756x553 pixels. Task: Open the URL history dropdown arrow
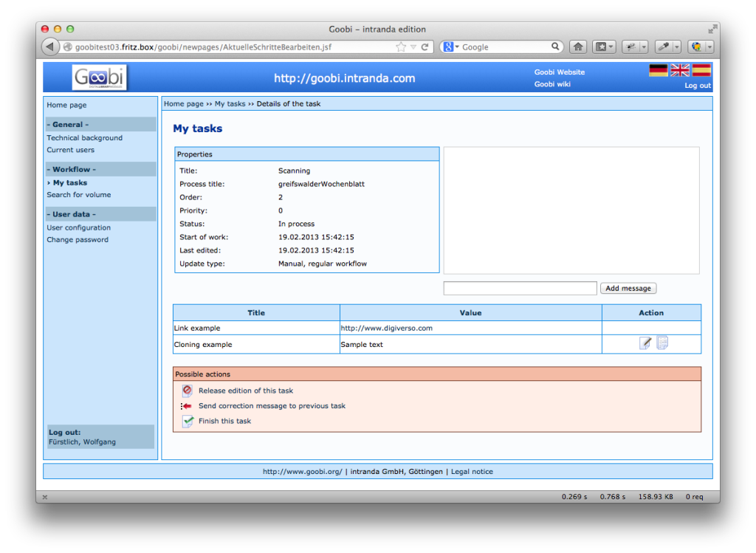pos(413,47)
